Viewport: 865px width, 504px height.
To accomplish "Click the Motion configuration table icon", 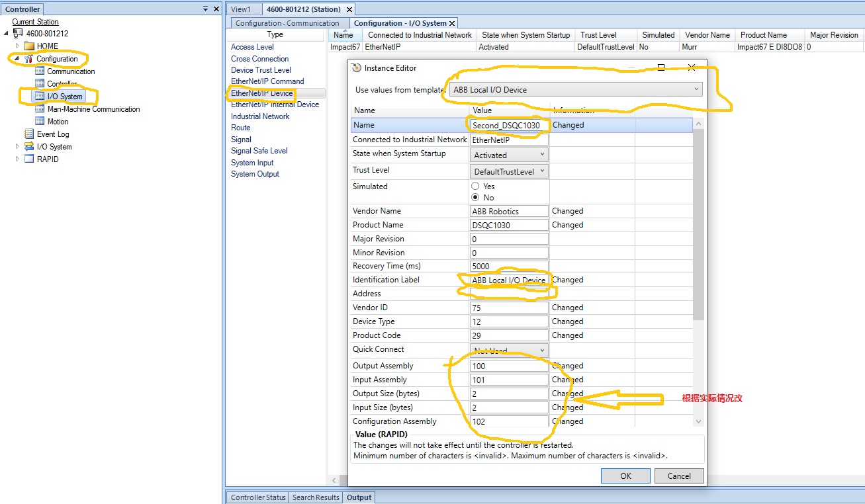I will [39, 122].
